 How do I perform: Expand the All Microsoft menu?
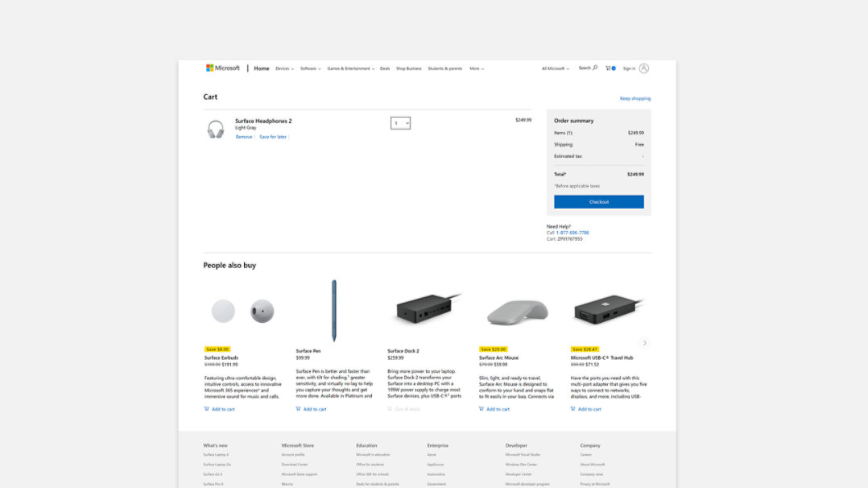pos(555,68)
